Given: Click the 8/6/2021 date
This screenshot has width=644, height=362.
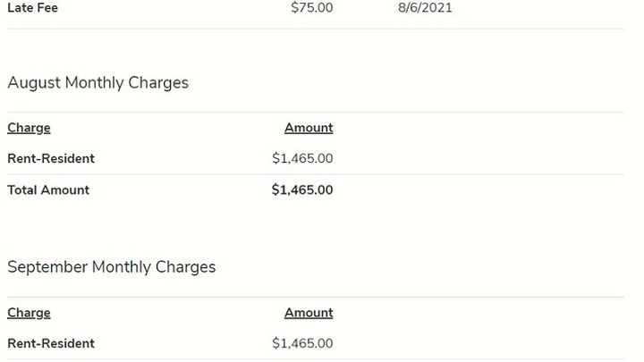Looking at the screenshot, I should [425, 7].
